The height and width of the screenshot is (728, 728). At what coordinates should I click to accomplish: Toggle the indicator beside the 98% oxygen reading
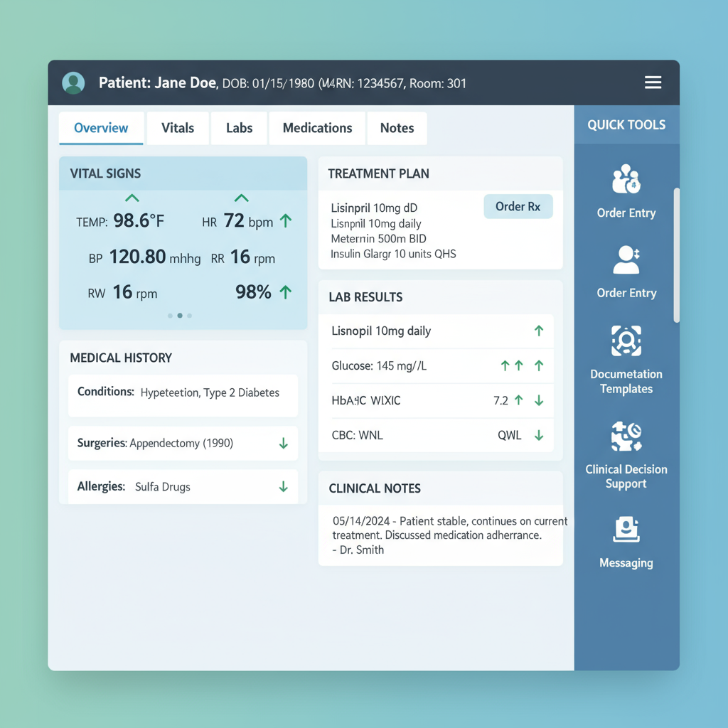click(x=287, y=291)
